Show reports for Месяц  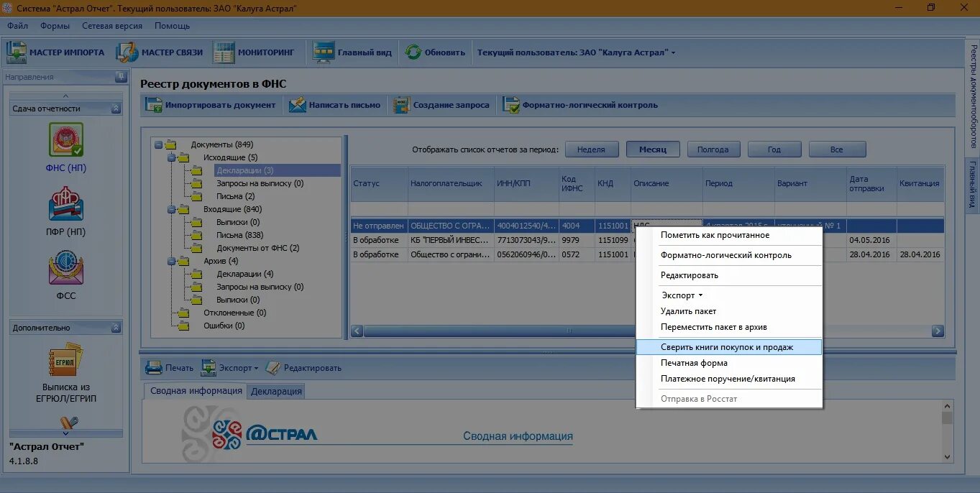pyautogui.click(x=653, y=149)
